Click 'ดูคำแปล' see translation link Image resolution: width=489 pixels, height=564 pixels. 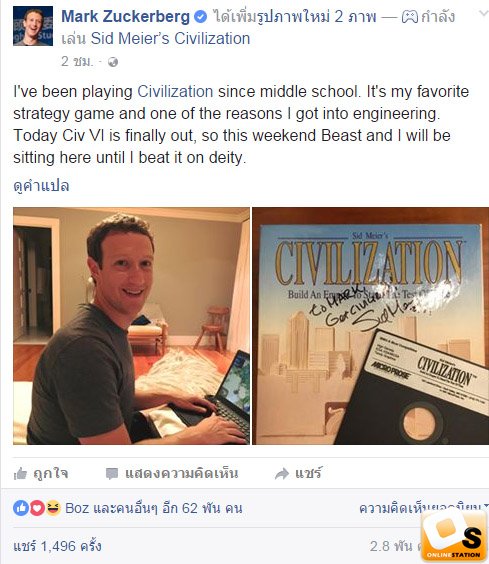[41, 186]
